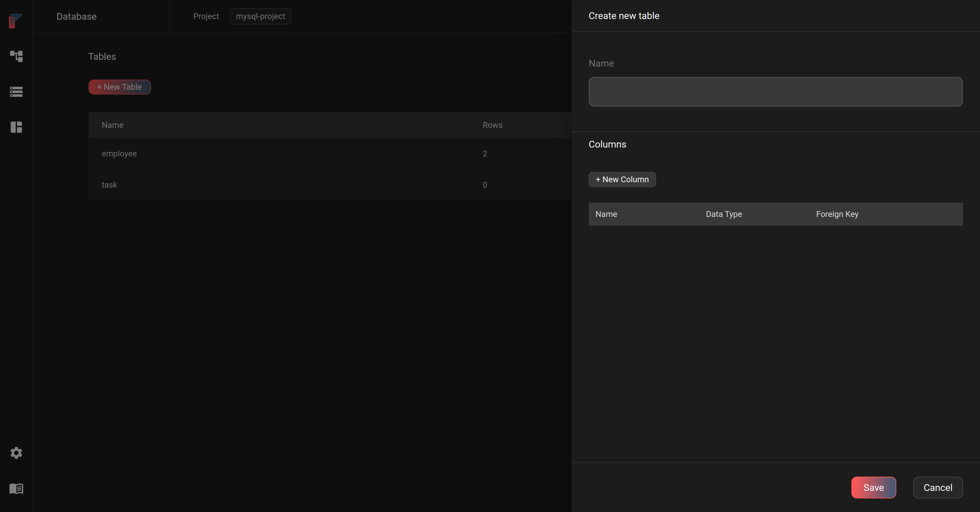Screen dimensions: 980x512
Task: Toggle visibility of Columns section header
Action: coord(607,144)
